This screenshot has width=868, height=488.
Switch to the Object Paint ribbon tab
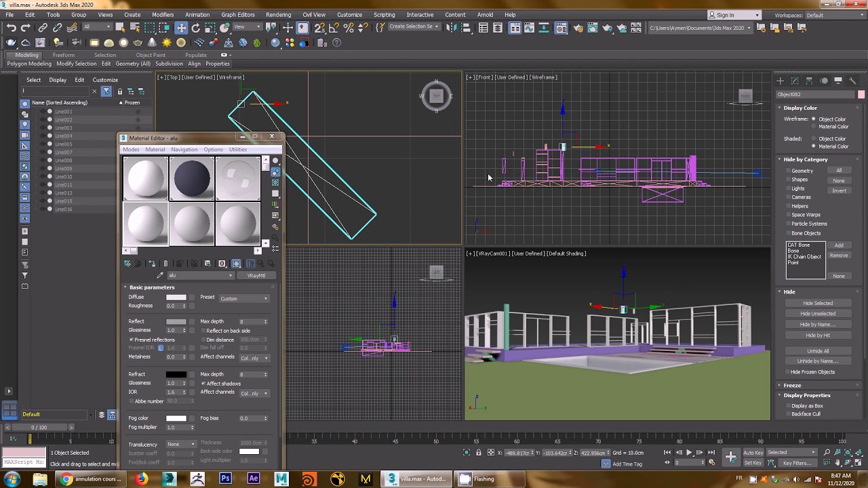(x=151, y=55)
